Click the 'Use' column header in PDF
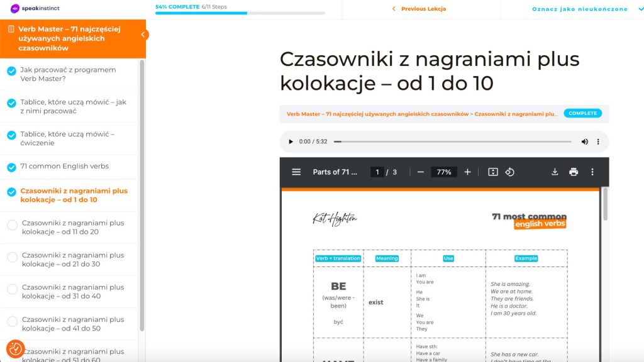 click(x=448, y=258)
